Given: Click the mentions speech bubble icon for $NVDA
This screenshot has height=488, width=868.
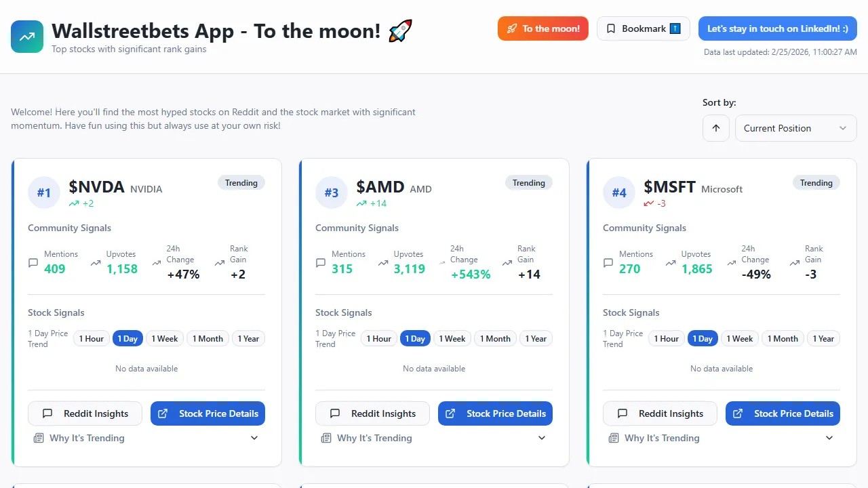Looking at the screenshot, I should point(33,263).
